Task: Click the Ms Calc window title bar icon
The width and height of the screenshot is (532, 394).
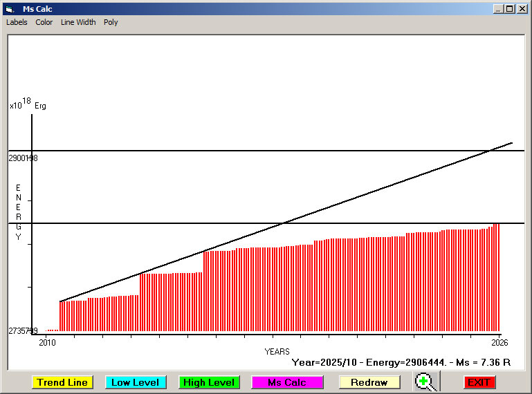Action: [9, 9]
